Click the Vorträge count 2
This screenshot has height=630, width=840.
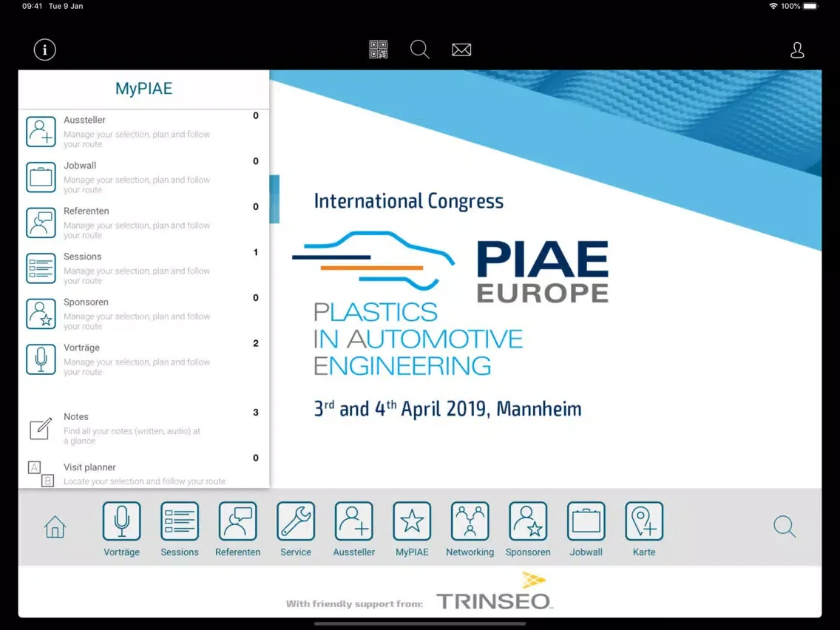pyautogui.click(x=256, y=343)
